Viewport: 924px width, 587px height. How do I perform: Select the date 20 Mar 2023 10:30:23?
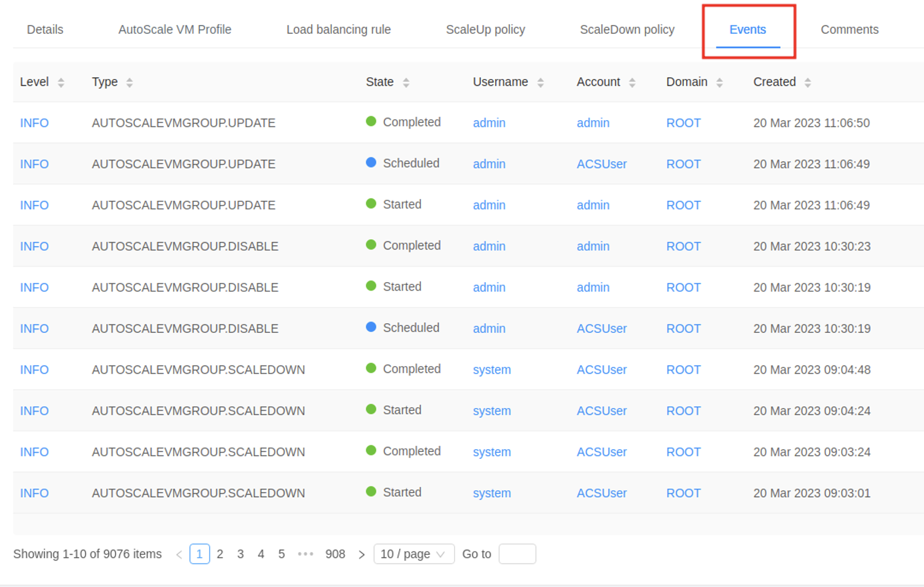tap(812, 247)
